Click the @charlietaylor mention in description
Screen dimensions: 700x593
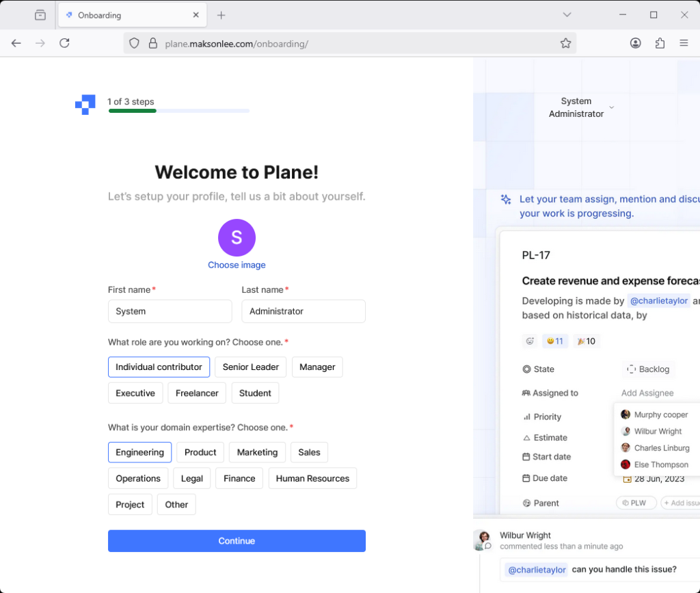point(659,301)
